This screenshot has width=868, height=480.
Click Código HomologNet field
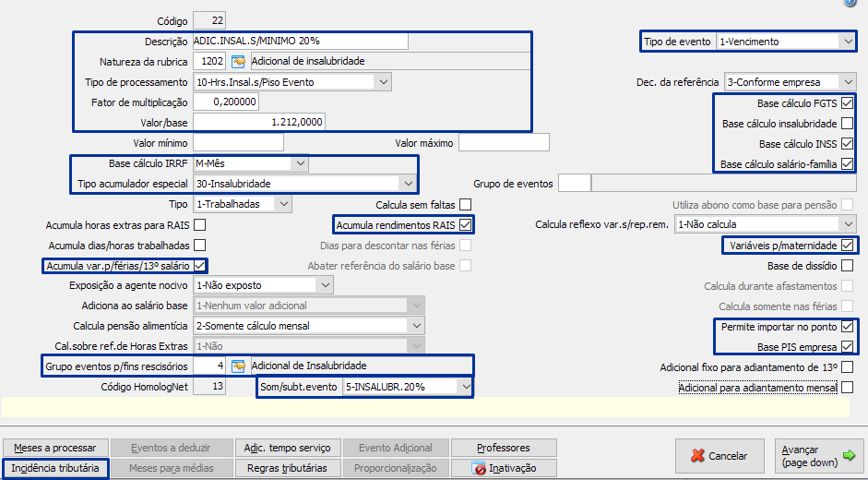(209, 387)
